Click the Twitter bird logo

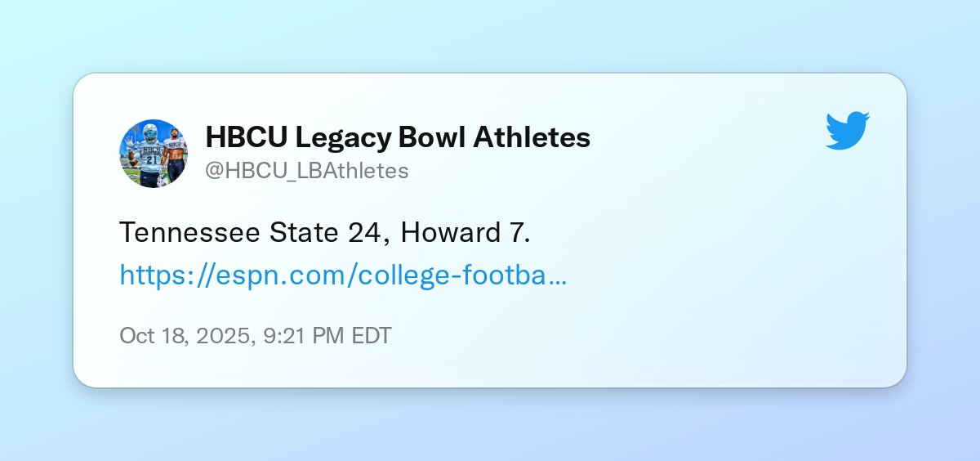(848, 131)
